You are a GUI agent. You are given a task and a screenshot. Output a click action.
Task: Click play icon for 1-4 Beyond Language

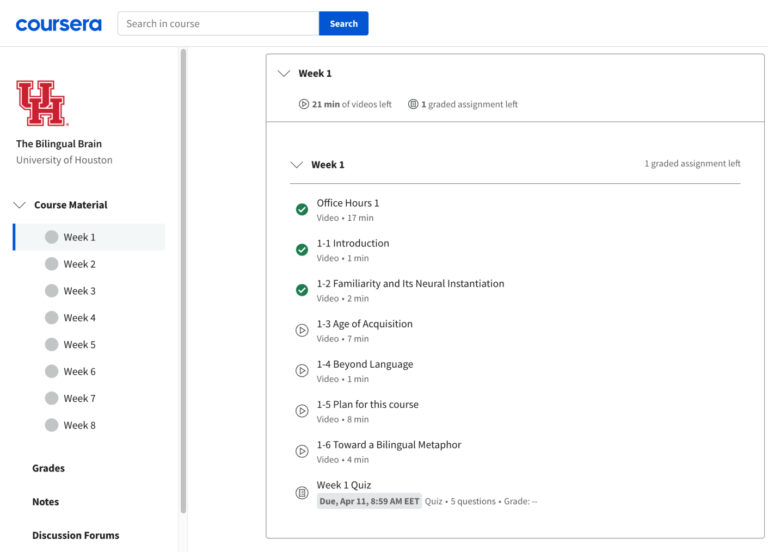[x=302, y=371]
